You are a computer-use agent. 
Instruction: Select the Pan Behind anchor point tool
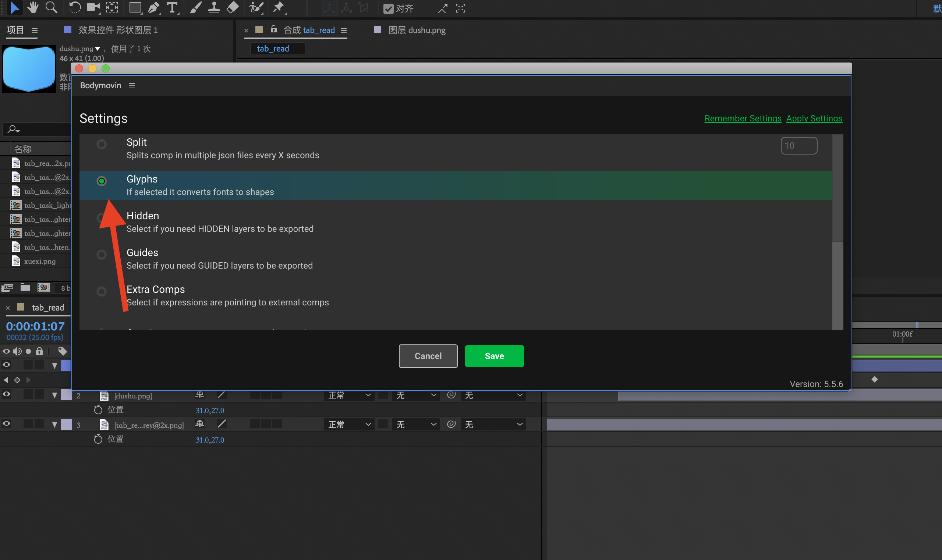click(x=112, y=8)
